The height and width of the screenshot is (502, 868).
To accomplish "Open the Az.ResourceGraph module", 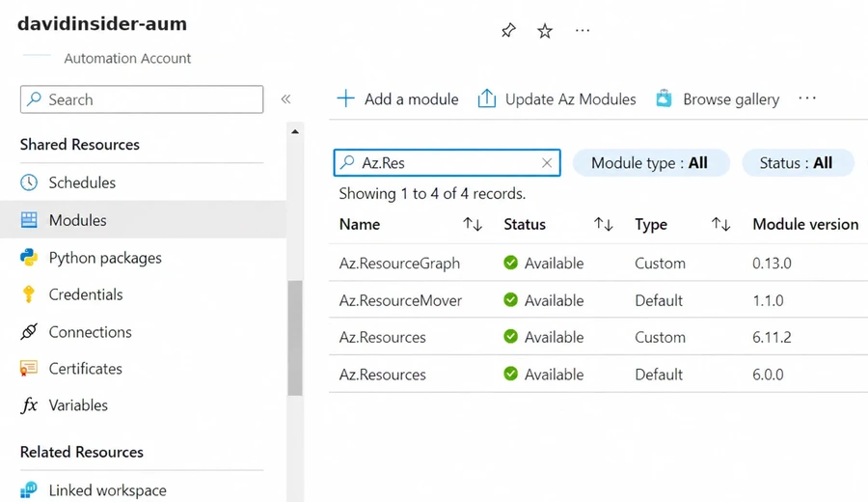I will pyautogui.click(x=399, y=264).
